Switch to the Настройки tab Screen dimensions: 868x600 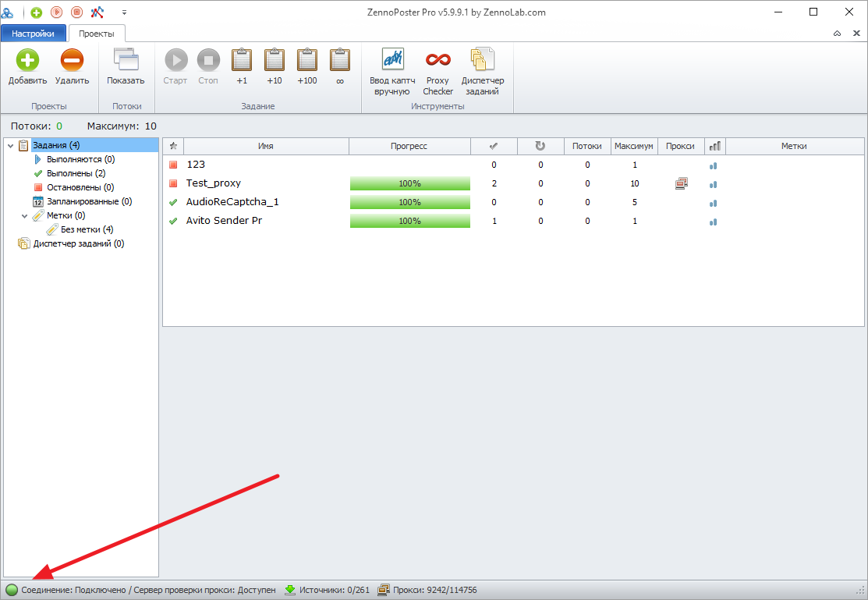34,34
